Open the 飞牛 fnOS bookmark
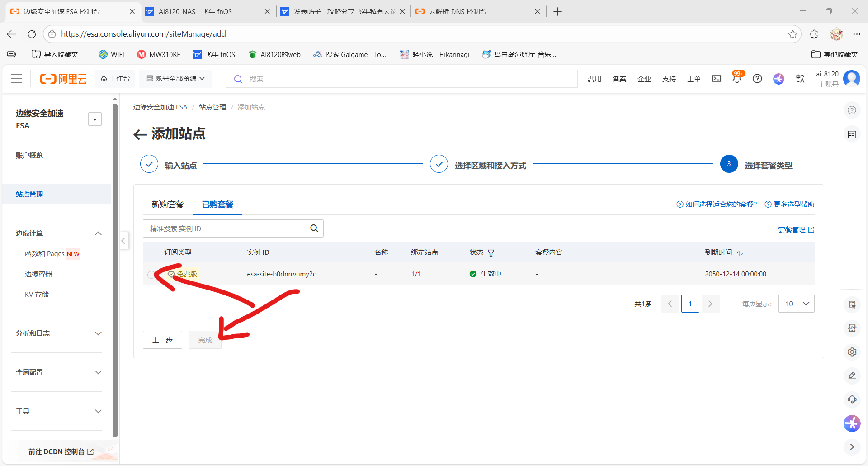The height and width of the screenshot is (466, 868). (214, 55)
